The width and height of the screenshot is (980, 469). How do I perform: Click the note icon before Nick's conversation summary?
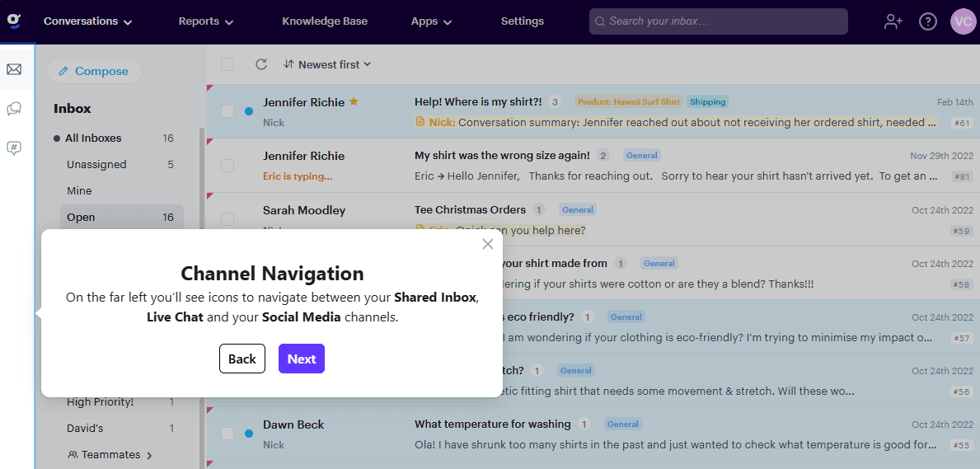tap(420, 122)
